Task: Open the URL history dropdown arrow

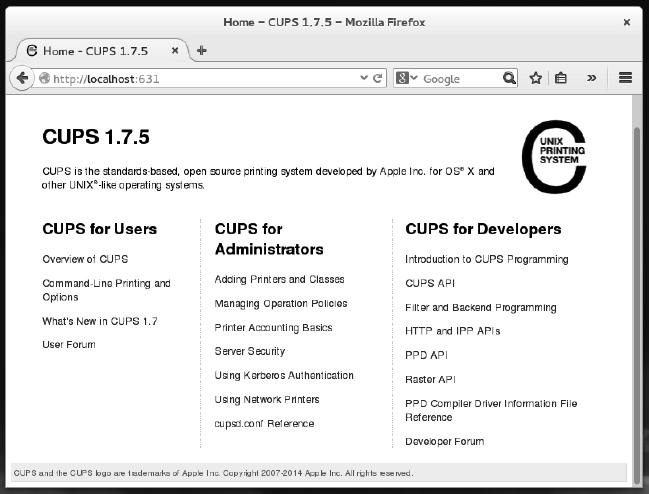Action: 364,78
